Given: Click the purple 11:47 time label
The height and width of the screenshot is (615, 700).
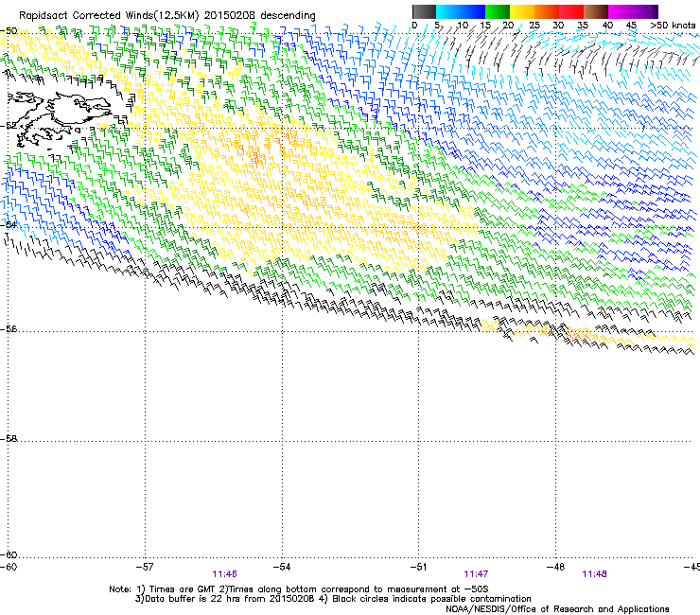Looking at the screenshot, I should pos(477,574).
